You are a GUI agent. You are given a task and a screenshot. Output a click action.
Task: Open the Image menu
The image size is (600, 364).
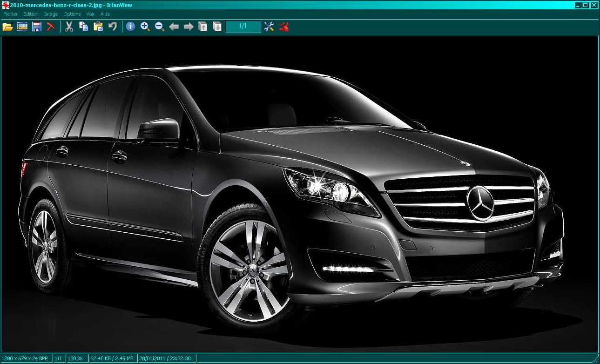[x=51, y=14]
